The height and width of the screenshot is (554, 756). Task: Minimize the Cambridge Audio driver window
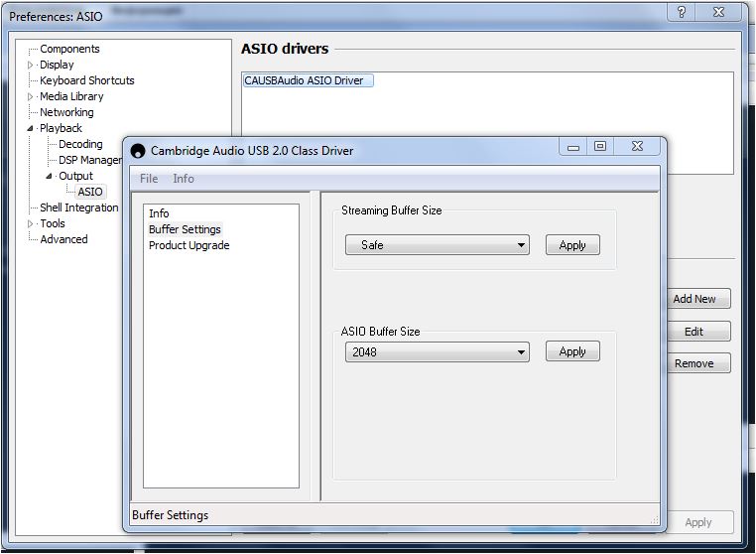coord(573,147)
